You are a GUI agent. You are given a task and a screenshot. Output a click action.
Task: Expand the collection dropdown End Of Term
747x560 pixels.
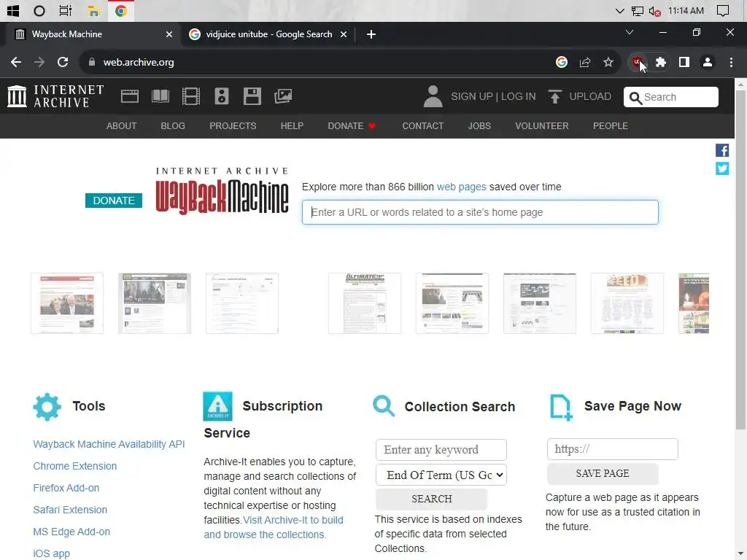tap(441, 475)
